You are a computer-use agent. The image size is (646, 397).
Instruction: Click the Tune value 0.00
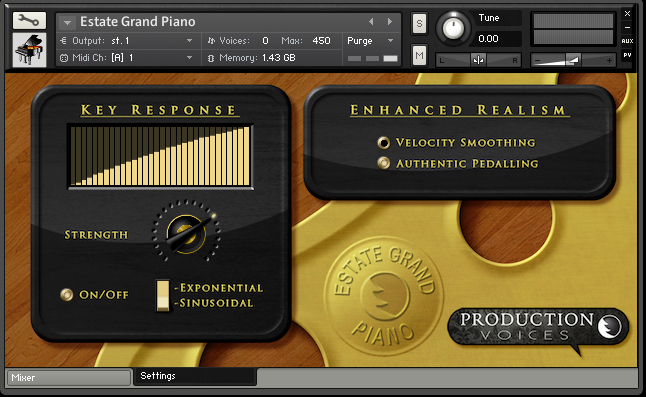[x=488, y=39]
